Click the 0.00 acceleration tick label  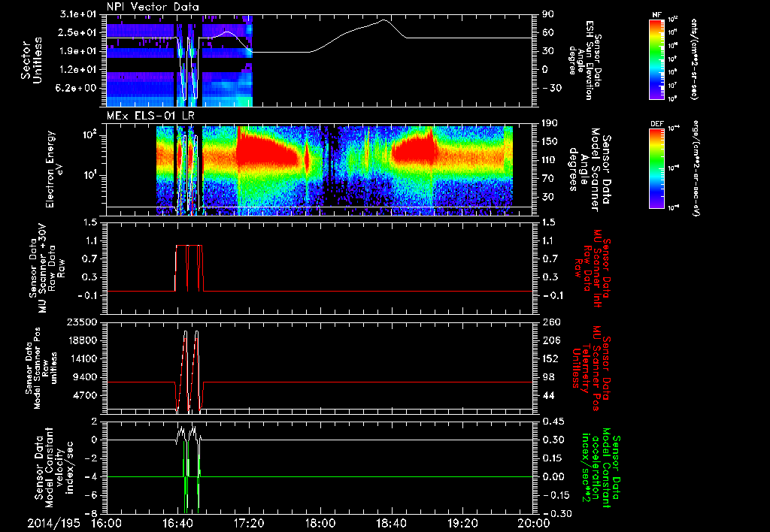553,476
